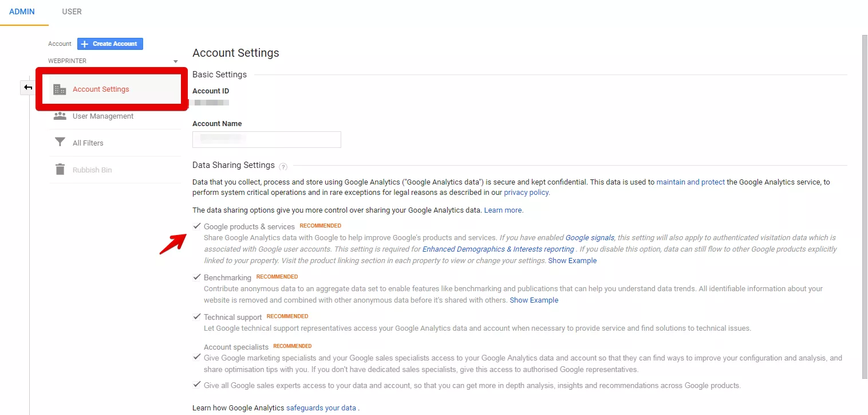Click the Account Settings building icon
The image size is (868, 415).
point(60,89)
